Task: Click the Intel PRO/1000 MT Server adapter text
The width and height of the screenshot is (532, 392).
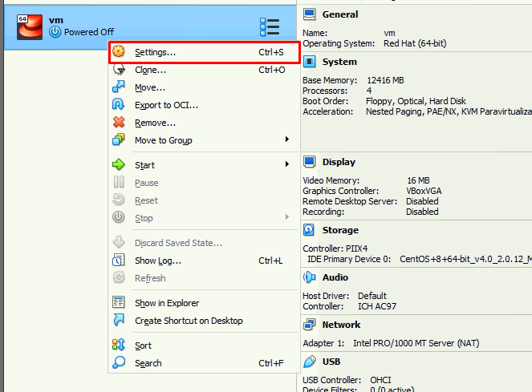Action: (416, 343)
